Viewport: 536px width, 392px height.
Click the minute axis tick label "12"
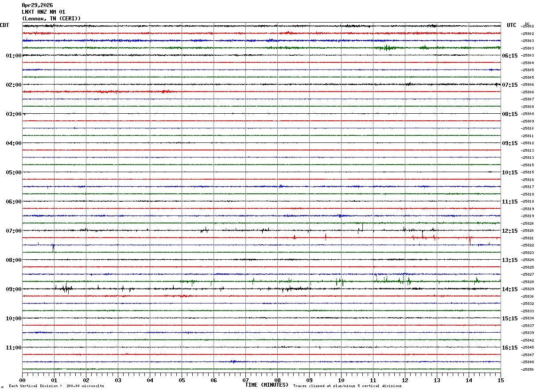click(405, 380)
